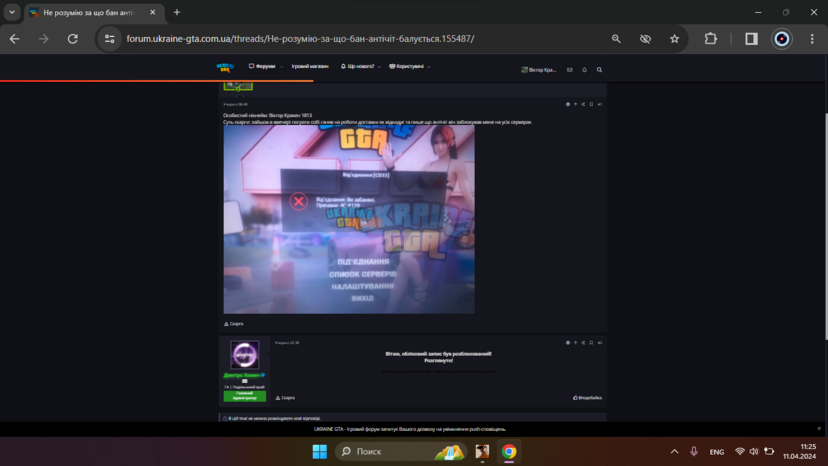Open the Дмитро Хомич profile link
This screenshot has width=828, height=466.
[242, 375]
